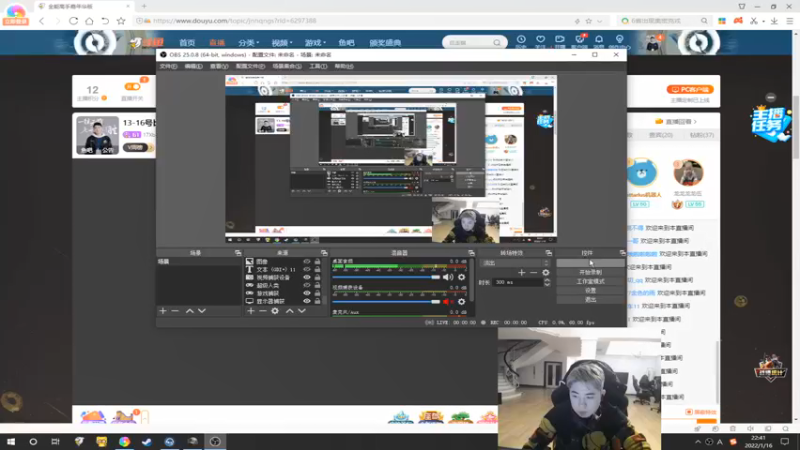Click the 退出 button in OBS controls
The height and width of the screenshot is (450, 800).
click(x=590, y=300)
